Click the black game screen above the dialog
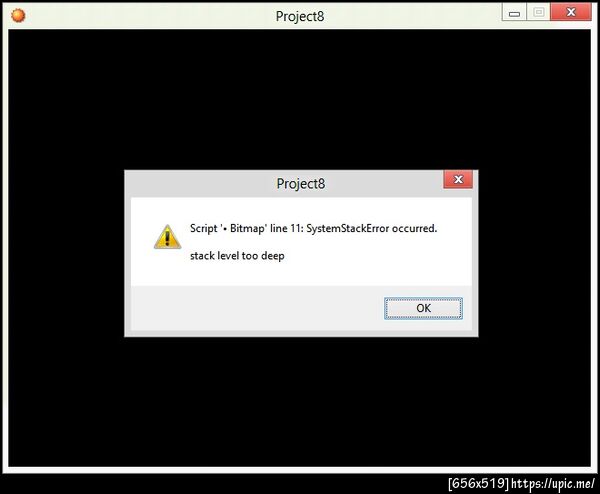600x494 pixels. click(300, 99)
